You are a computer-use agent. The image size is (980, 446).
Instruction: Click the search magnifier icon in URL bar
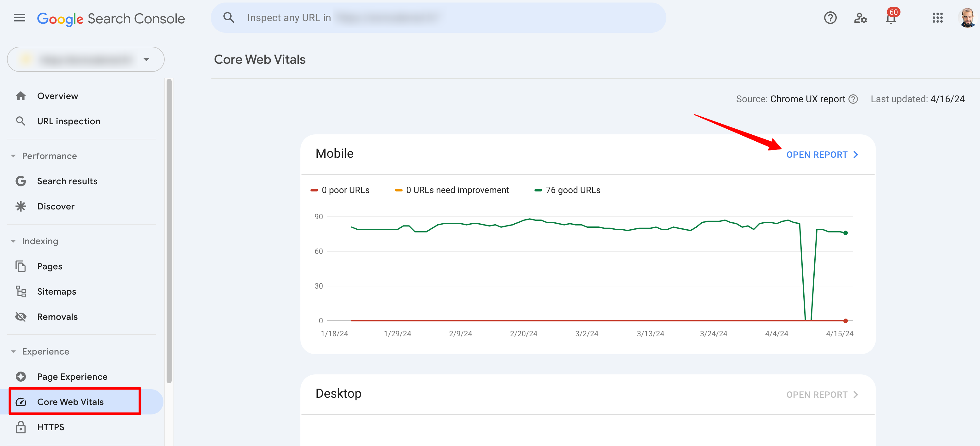click(229, 17)
